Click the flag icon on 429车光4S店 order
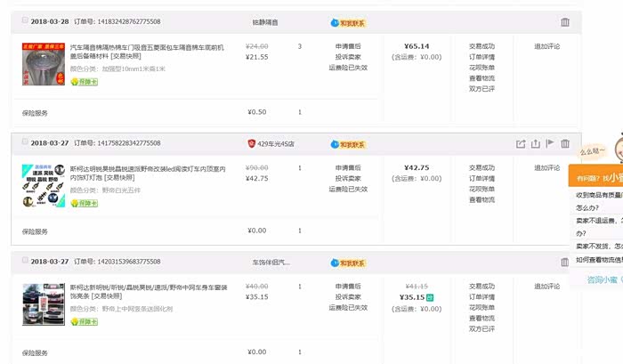 [x=549, y=143]
